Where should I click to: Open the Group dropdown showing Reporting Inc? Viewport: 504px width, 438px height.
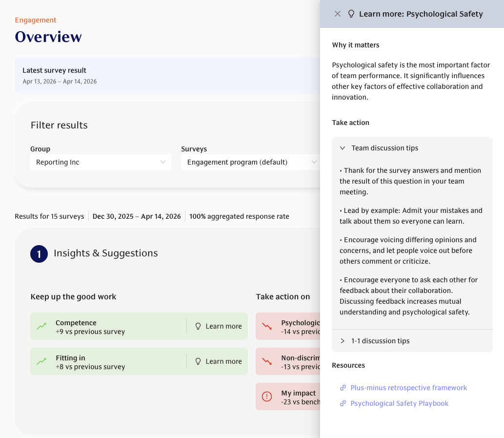click(x=101, y=162)
